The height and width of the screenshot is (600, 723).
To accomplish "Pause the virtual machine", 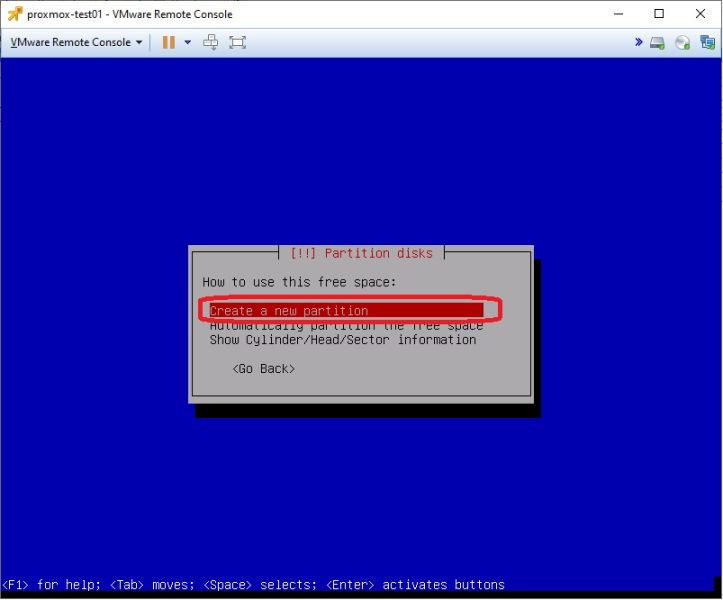I will 168,42.
